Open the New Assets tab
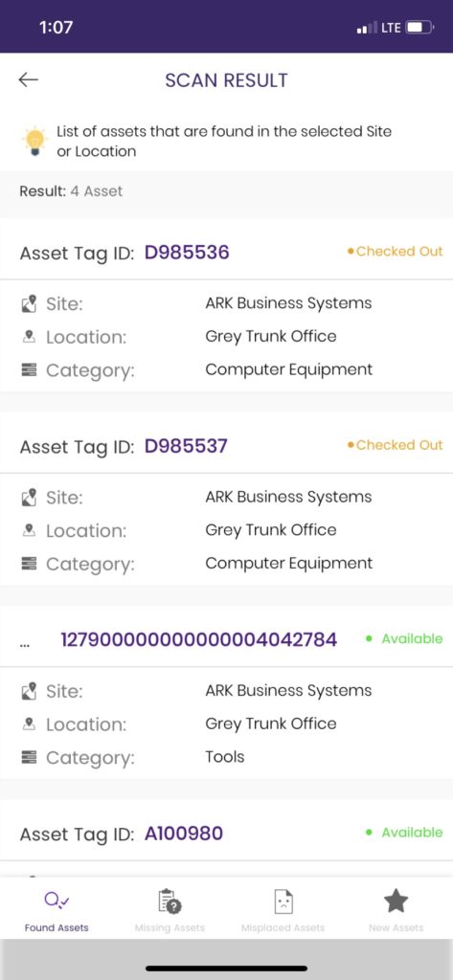 pyautogui.click(x=396, y=909)
